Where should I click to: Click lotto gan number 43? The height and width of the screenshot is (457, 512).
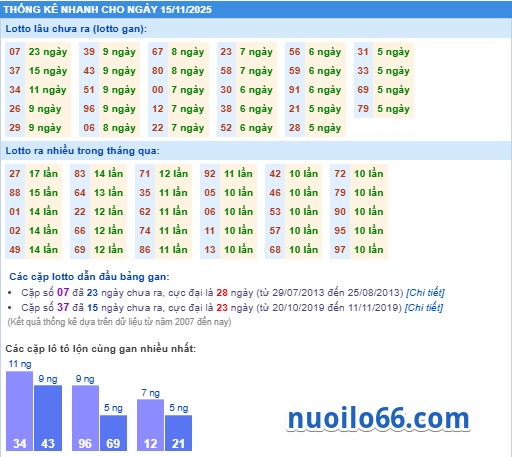[89, 71]
